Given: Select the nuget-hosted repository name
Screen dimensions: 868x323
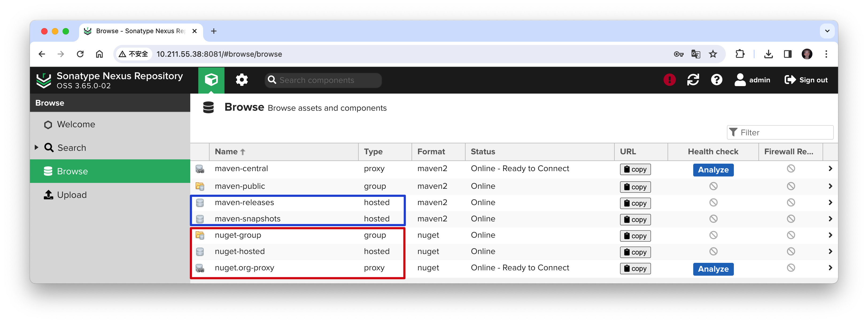Looking at the screenshot, I should pos(239,251).
